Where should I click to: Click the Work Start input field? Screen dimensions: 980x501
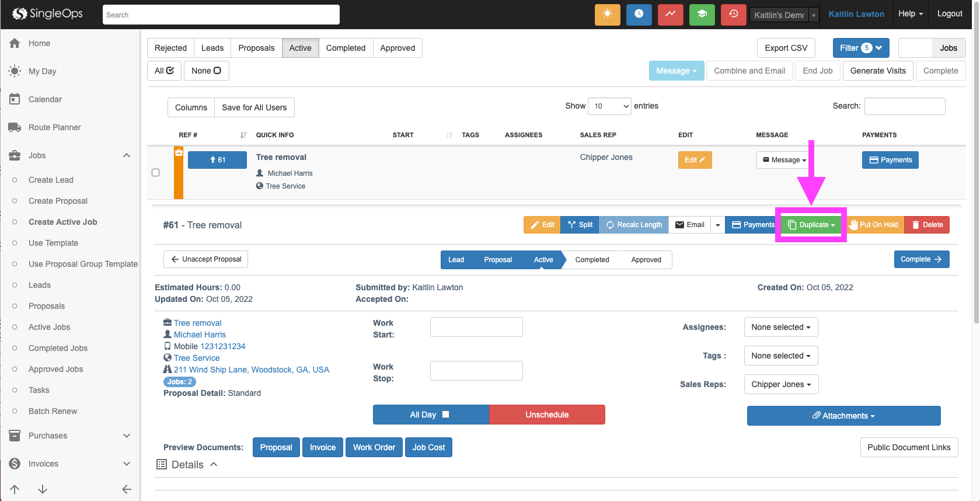476,327
